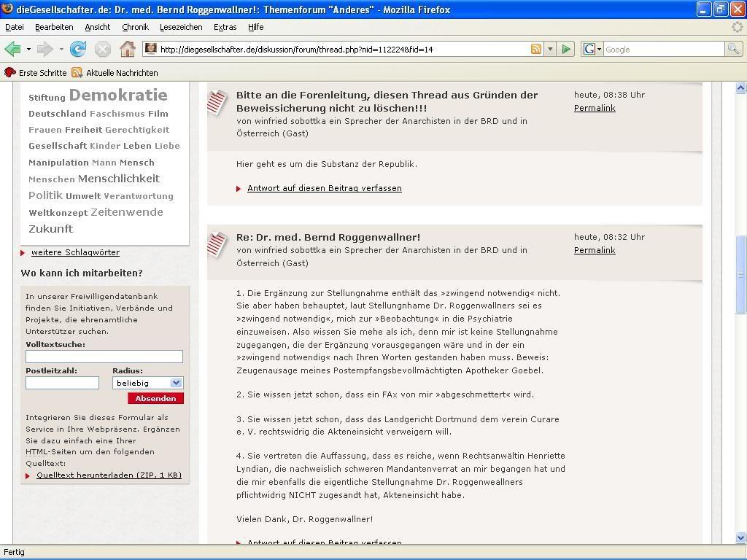Select the Demokratie tag in the cloud
The image size is (747, 560).
118,96
